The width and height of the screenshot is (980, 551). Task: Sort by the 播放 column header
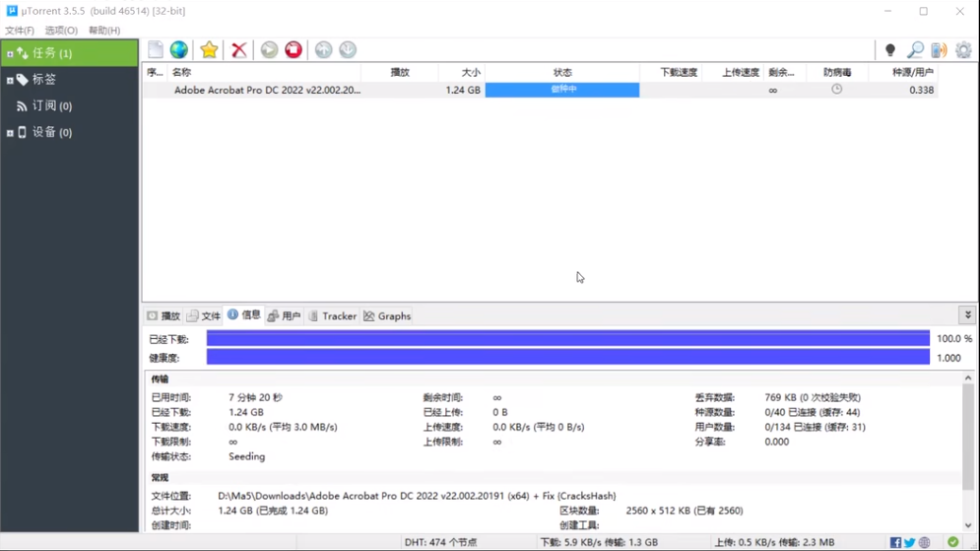point(400,73)
